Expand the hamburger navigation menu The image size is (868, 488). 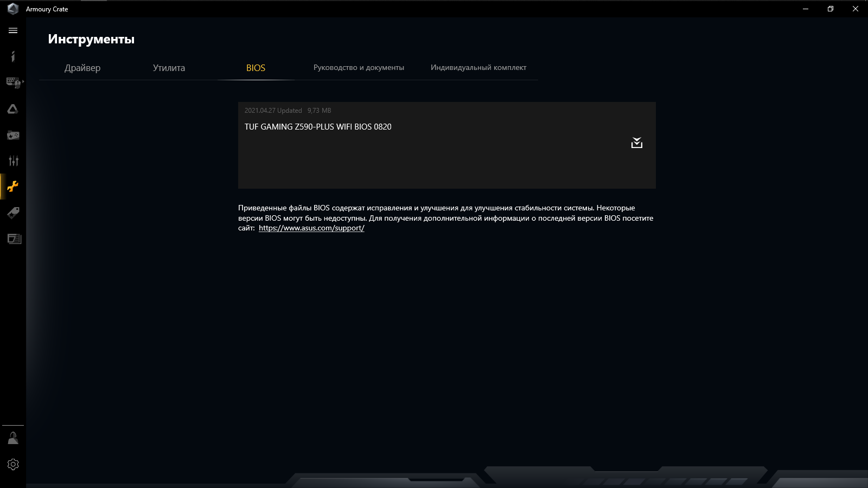coord(12,30)
